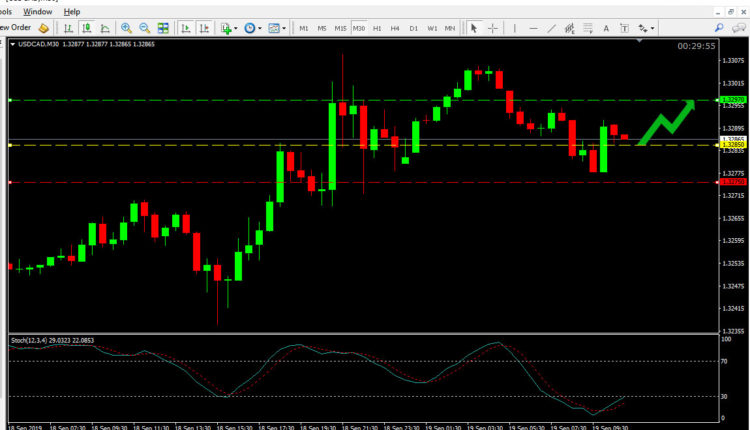Select the M30 timeframe button

point(358,28)
